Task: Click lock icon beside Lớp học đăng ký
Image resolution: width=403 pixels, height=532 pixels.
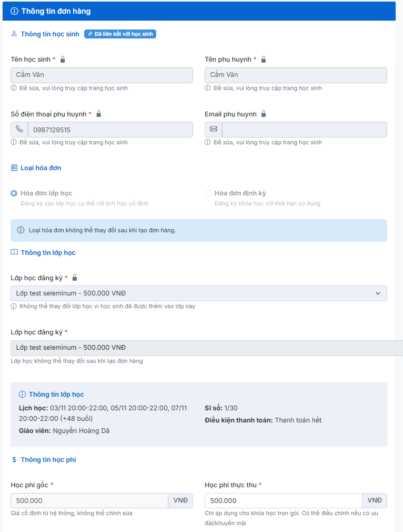Action: click(x=75, y=278)
